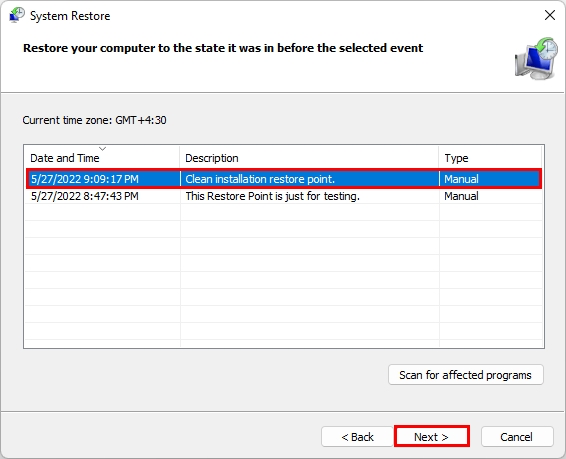Viewport: 566px width, 459px height.
Task: Click the System Restore title bar icon
Action: point(17,16)
